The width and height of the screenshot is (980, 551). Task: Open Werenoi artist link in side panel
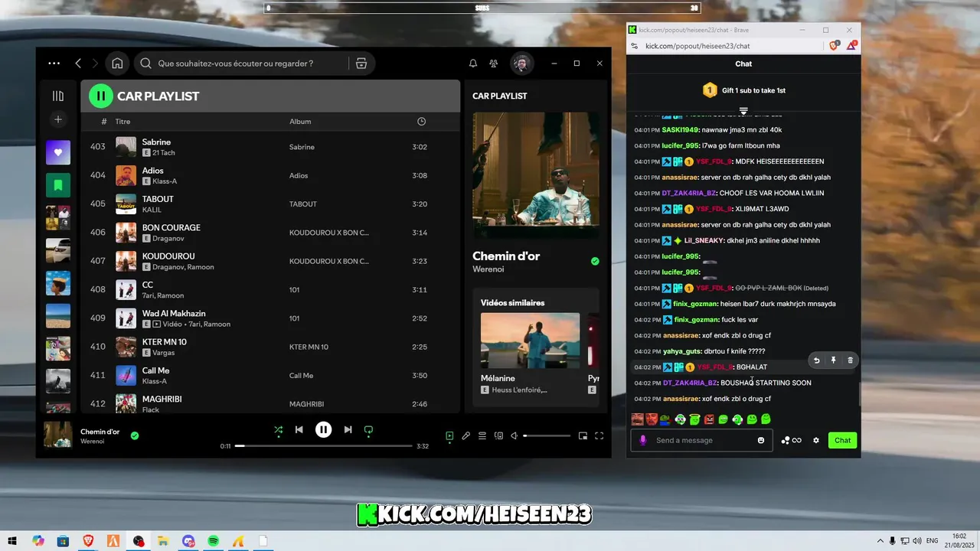tap(488, 269)
